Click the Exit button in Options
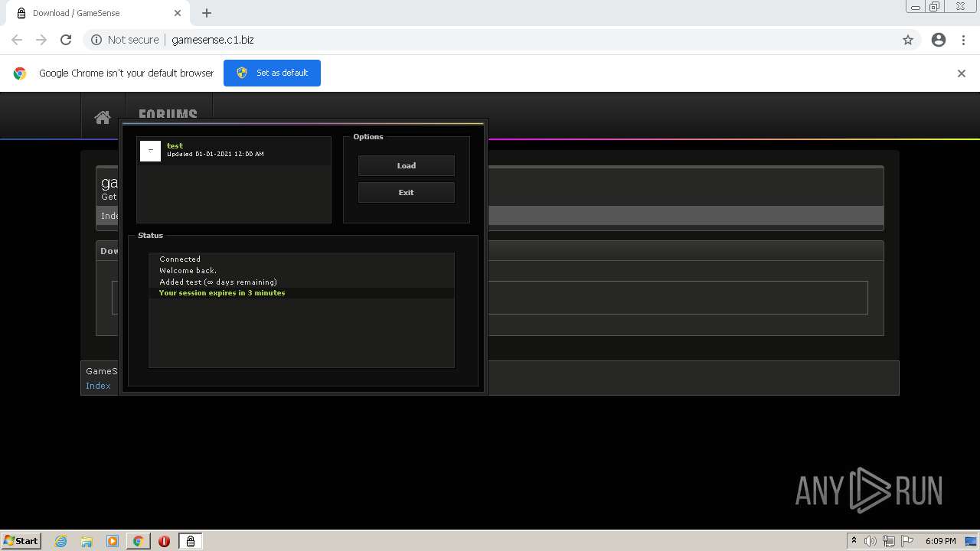The image size is (980, 551). tap(407, 192)
